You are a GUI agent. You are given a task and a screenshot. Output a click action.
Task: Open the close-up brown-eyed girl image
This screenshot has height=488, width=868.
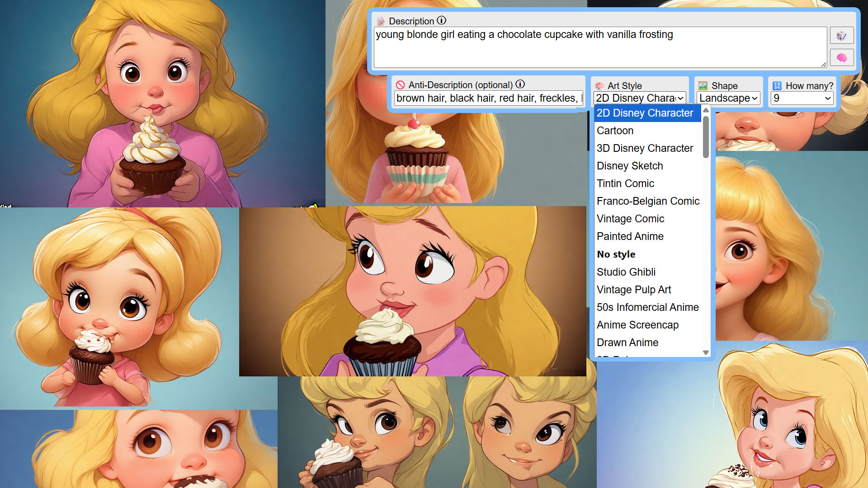(138, 449)
